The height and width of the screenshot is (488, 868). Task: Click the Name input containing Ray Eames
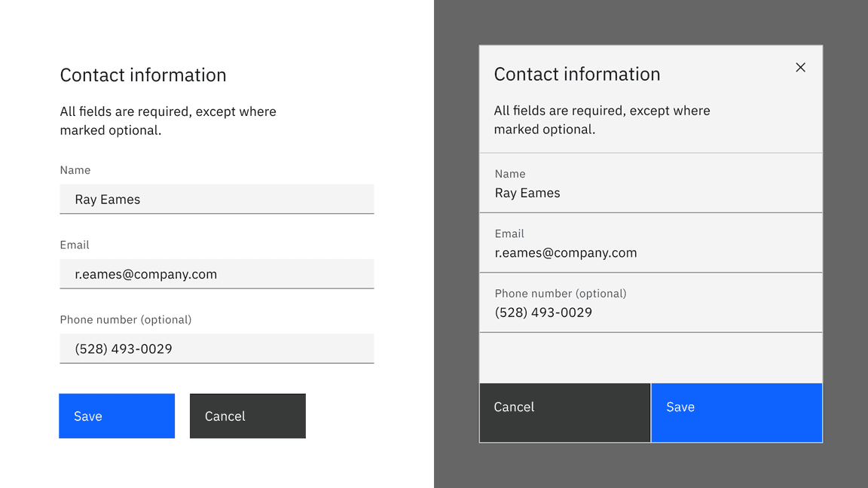(x=217, y=199)
